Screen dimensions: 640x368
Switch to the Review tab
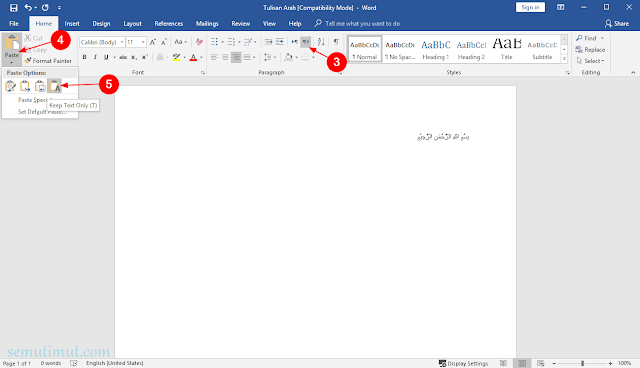click(x=240, y=24)
